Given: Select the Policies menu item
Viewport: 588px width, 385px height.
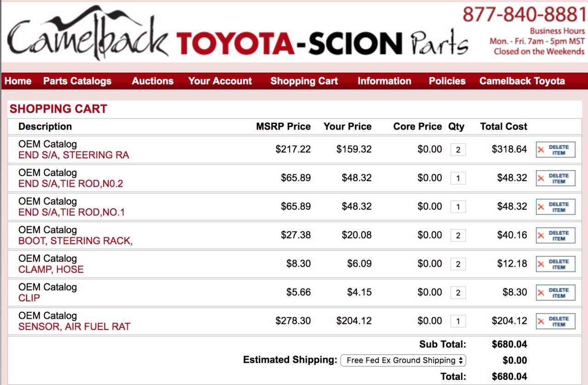Looking at the screenshot, I should [447, 81].
